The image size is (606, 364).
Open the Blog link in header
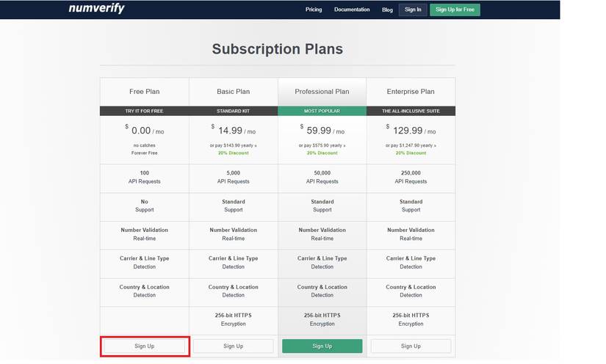point(387,10)
